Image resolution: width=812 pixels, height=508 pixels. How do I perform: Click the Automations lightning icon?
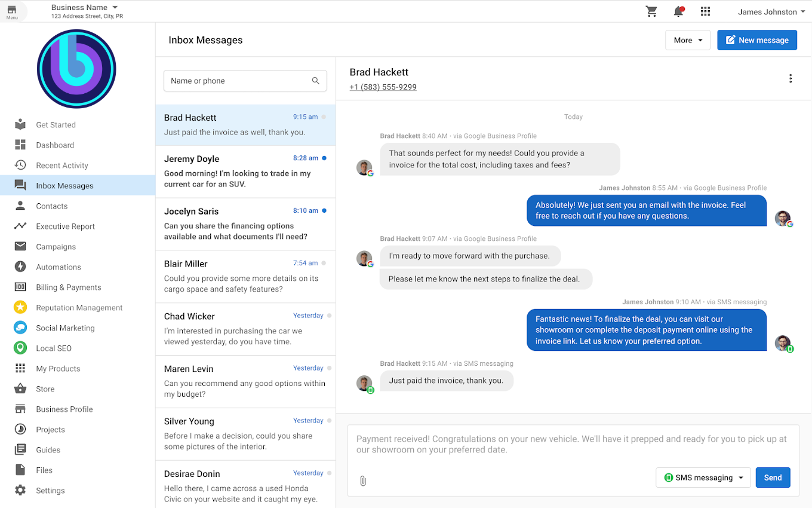coord(20,267)
